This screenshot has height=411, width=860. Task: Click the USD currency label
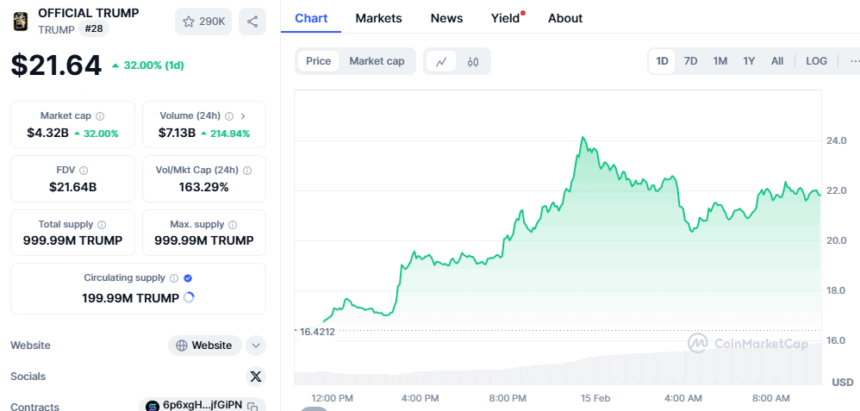[842, 382]
